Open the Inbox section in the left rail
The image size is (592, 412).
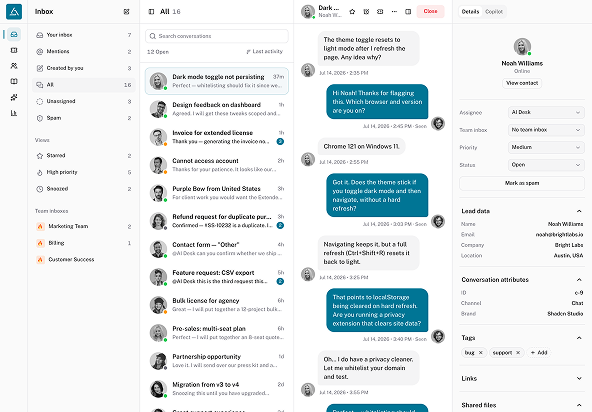coord(14,34)
